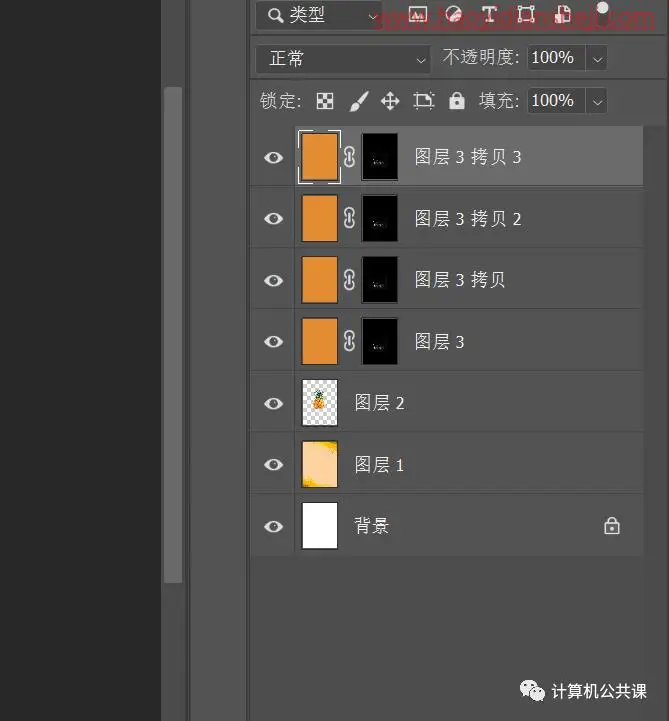Viewport: 669px width, 721px height.
Task: Hide layer 图层 3 拷贝 3
Action: click(274, 158)
